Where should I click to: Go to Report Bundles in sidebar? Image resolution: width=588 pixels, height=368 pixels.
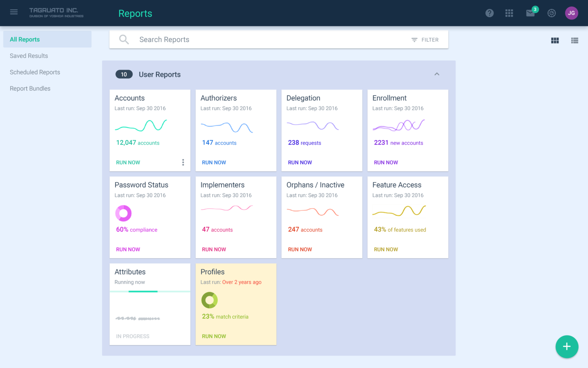pos(30,89)
